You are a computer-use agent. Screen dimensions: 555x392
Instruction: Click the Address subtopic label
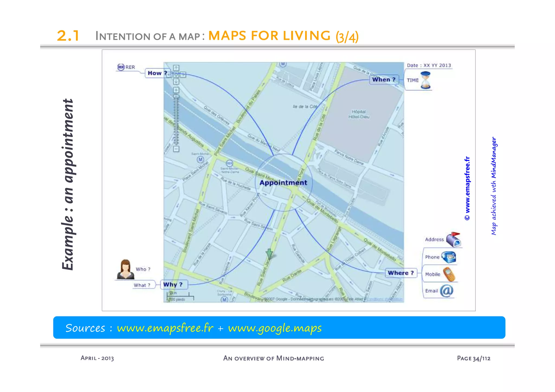(434, 239)
